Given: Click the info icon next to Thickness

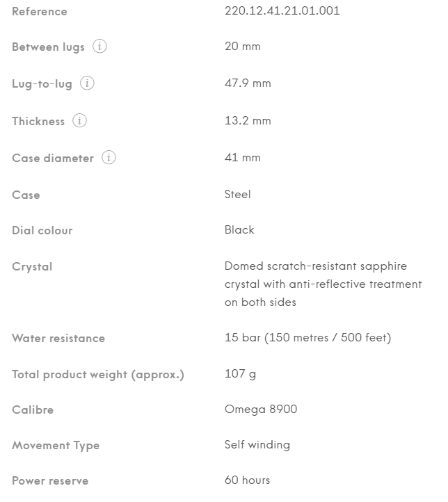Looking at the screenshot, I should (x=79, y=121).
